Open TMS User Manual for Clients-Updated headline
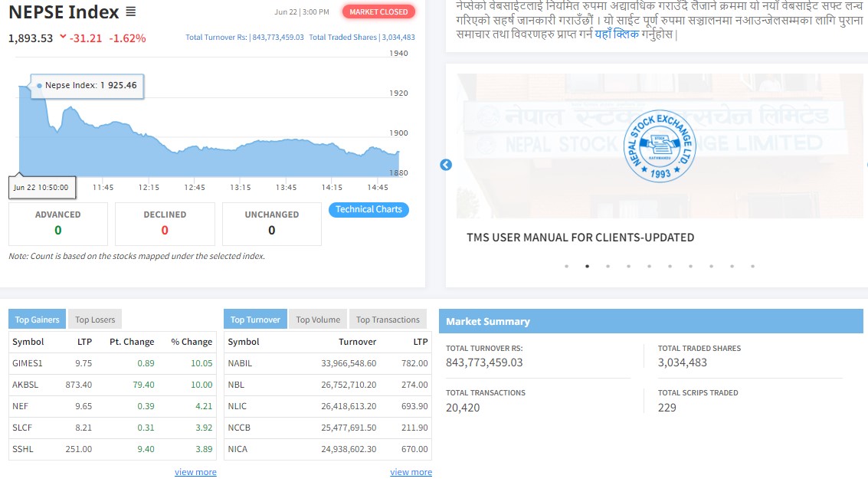 tap(580, 238)
